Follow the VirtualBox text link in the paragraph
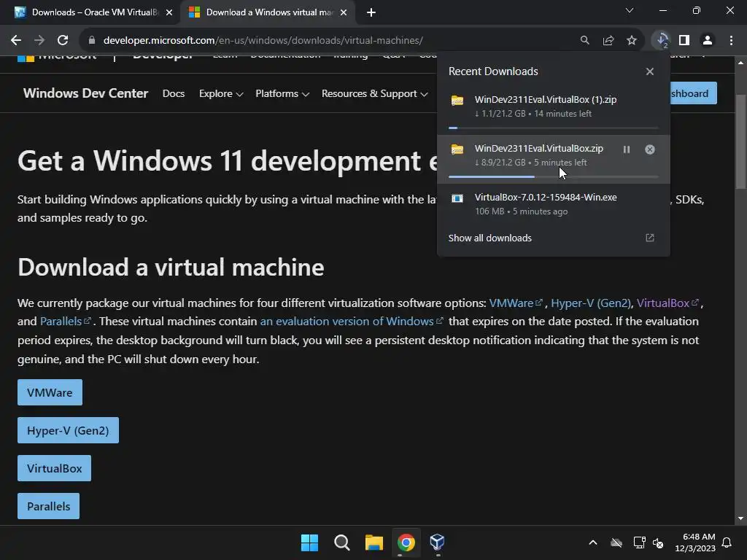747x560 pixels. coord(667,303)
